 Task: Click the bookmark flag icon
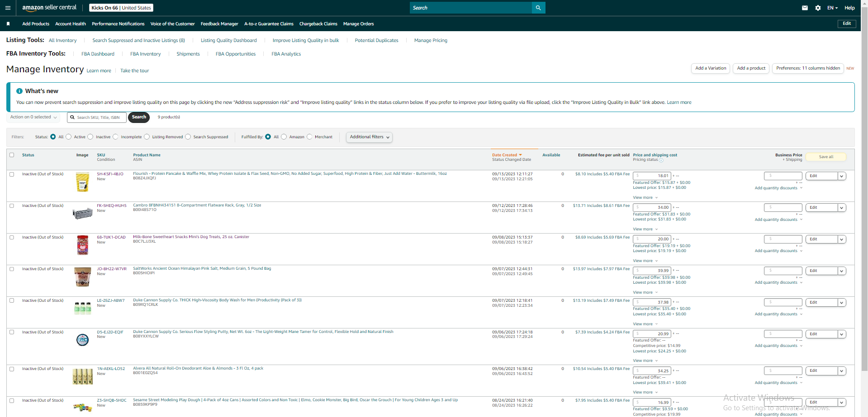(8, 24)
